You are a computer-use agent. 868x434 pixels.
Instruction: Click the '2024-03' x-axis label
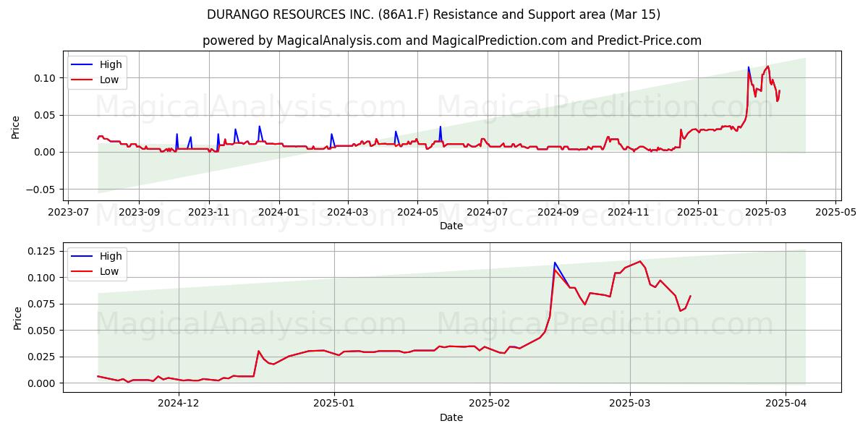[347, 213]
